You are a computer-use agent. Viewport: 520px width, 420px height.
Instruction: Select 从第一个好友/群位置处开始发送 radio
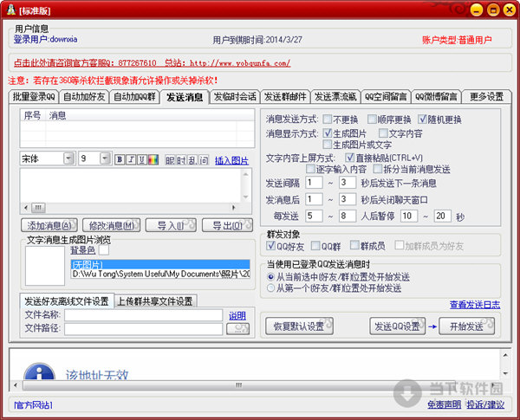[271, 288]
